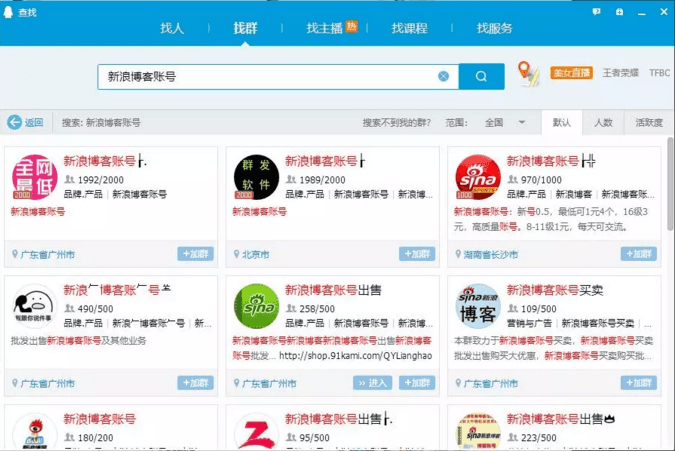Click 批发出售新浪博客账号及其他业务 description

coord(78,341)
